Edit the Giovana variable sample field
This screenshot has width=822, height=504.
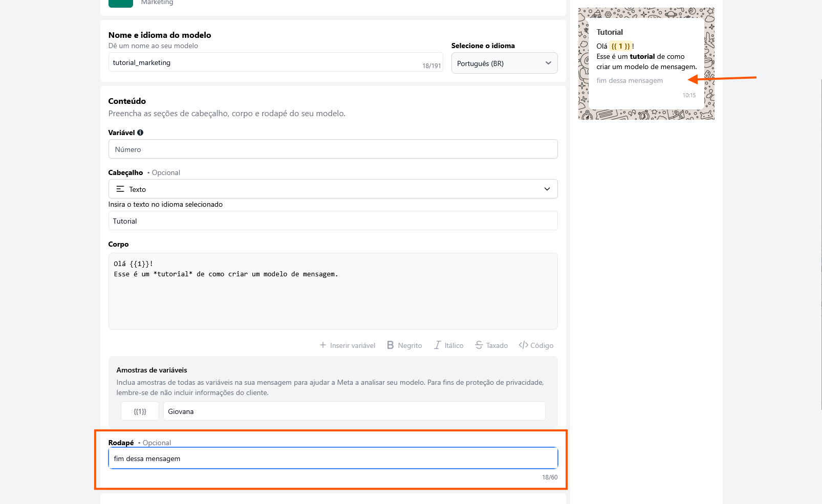point(354,411)
